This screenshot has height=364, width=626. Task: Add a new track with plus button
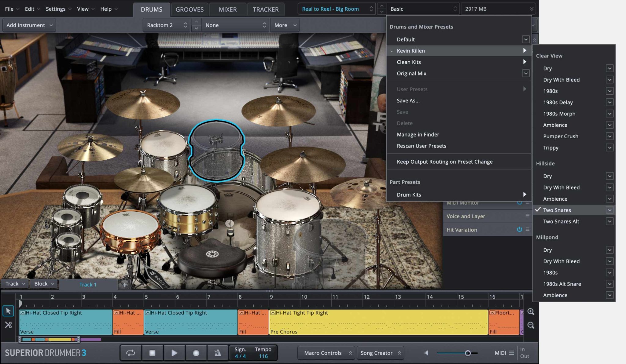pos(125,285)
